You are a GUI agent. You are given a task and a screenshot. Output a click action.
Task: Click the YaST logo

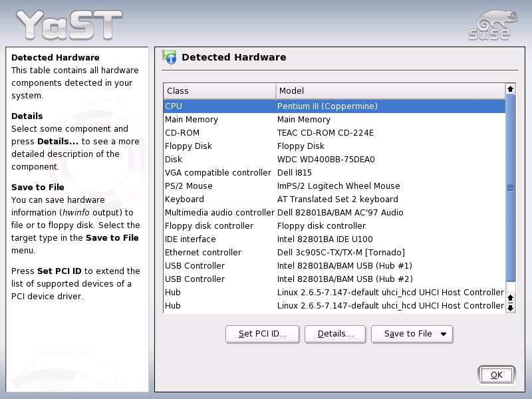click(70, 25)
